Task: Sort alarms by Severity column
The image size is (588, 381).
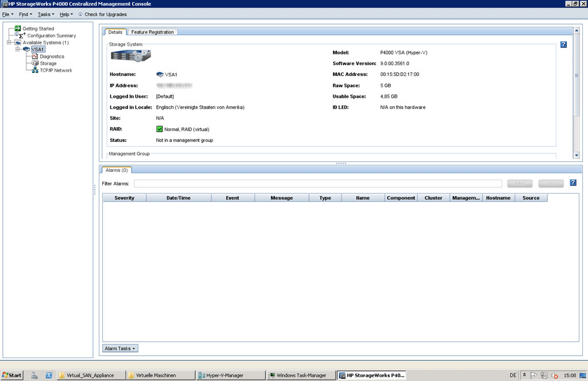Action: point(125,198)
